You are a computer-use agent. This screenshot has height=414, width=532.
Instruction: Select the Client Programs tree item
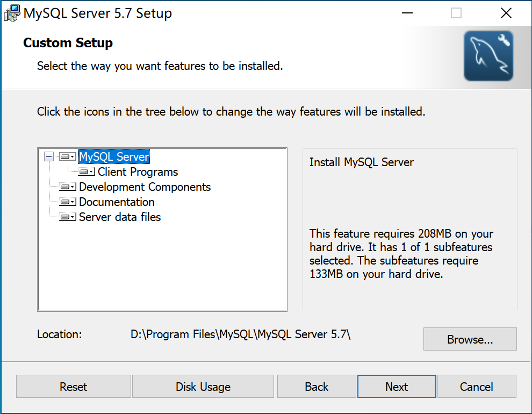point(138,172)
